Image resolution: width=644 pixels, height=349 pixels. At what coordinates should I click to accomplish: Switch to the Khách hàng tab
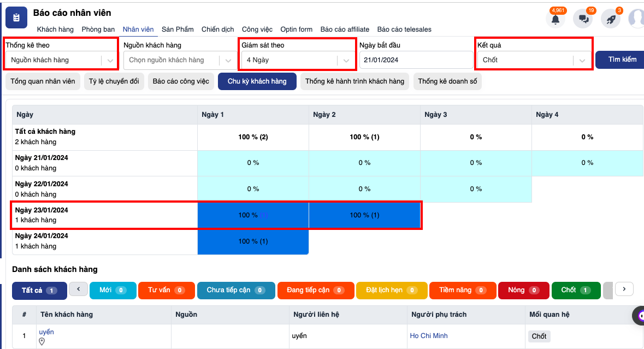pyautogui.click(x=55, y=29)
